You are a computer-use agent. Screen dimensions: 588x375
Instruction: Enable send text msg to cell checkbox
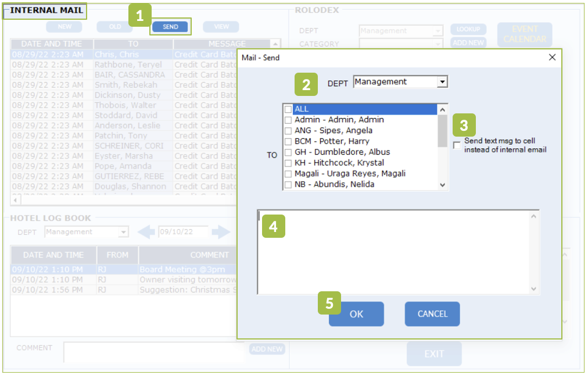point(457,145)
